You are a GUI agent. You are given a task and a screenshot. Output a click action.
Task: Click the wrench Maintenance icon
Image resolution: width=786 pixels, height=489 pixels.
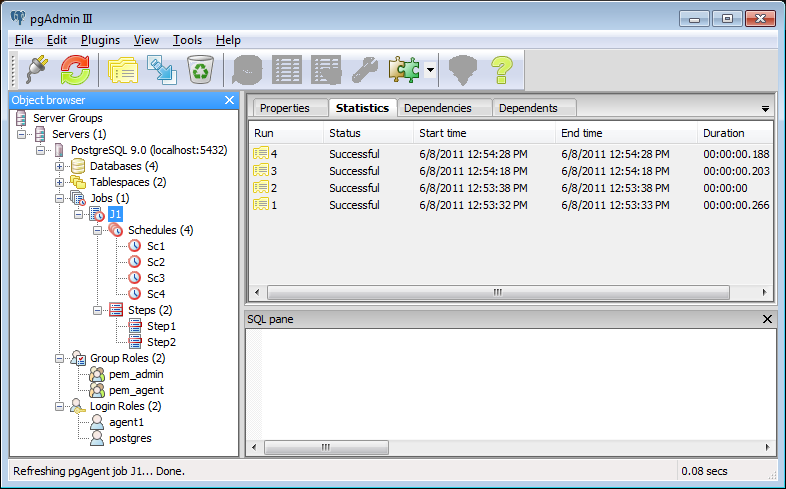(364, 70)
